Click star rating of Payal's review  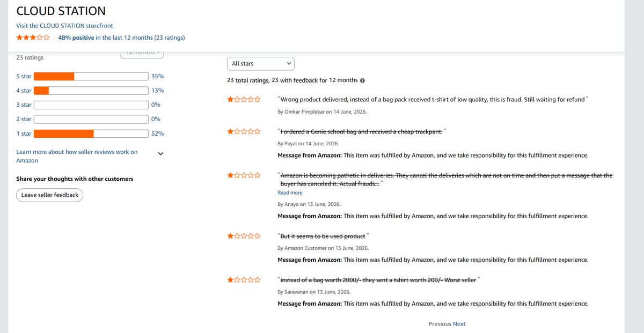click(x=244, y=131)
